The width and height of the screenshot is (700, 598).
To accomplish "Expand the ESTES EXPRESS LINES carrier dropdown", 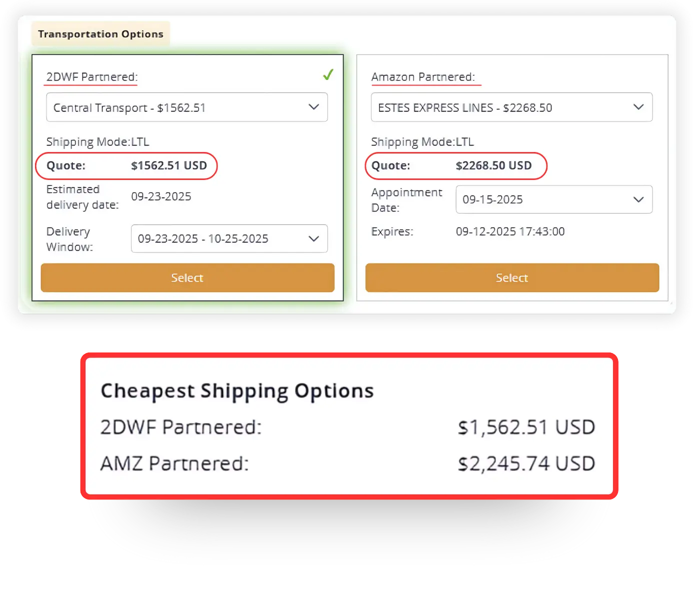I will pos(511,107).
